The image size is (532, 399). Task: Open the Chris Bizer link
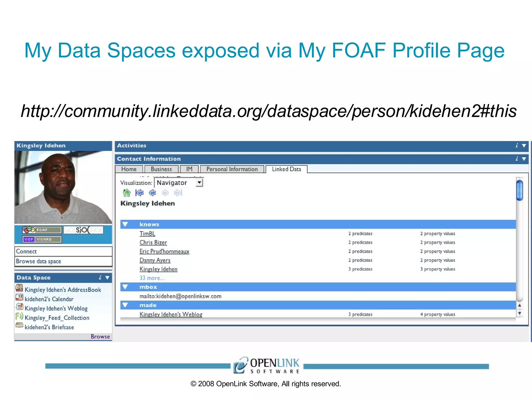(153, 242)
